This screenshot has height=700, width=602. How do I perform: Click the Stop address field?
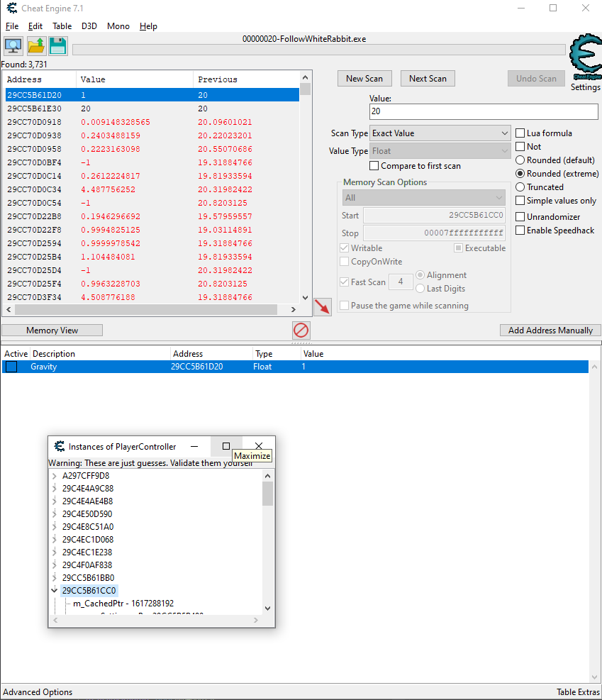(x=434, y=233)
